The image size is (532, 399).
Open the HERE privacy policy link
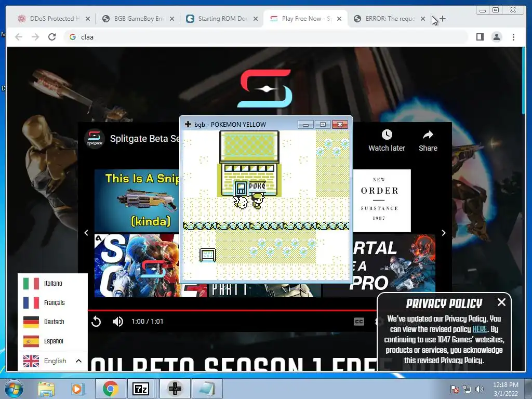tap(480, 329)
